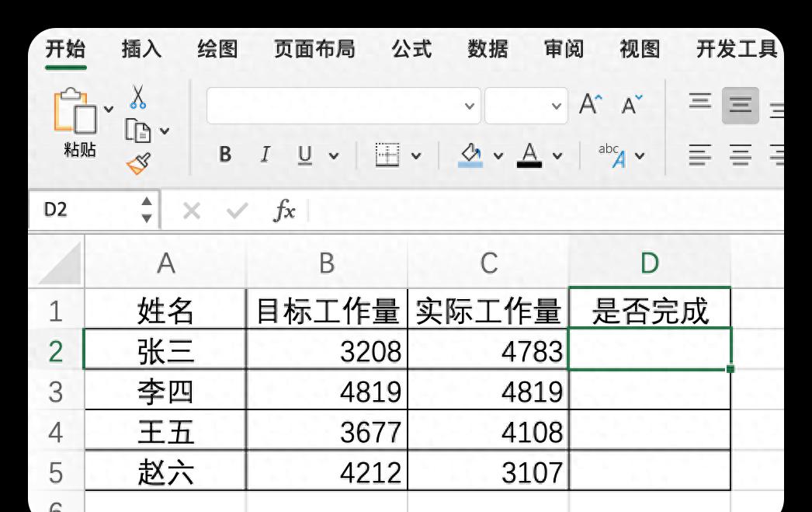Click the cell 李四
812x512 pixels.
(165, 390)
